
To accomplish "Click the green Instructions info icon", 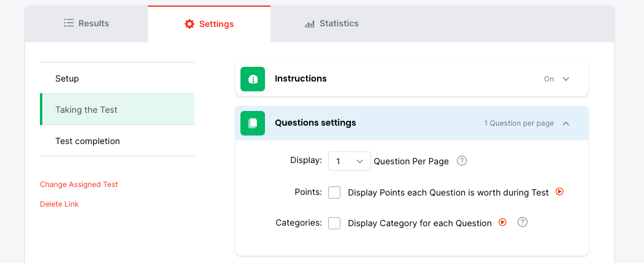I will pyautogui.click(x=253, y=79).
